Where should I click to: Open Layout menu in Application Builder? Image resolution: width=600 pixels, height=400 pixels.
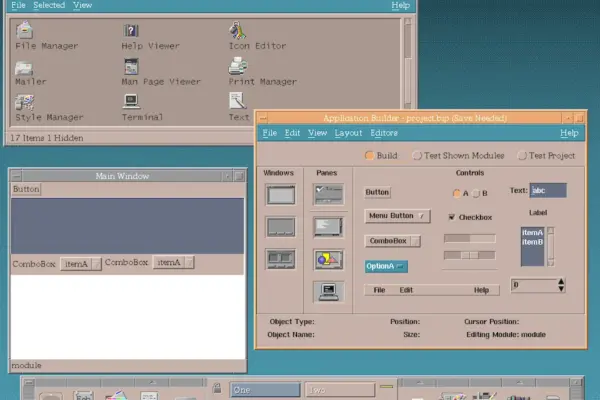[x=348, y=133]
